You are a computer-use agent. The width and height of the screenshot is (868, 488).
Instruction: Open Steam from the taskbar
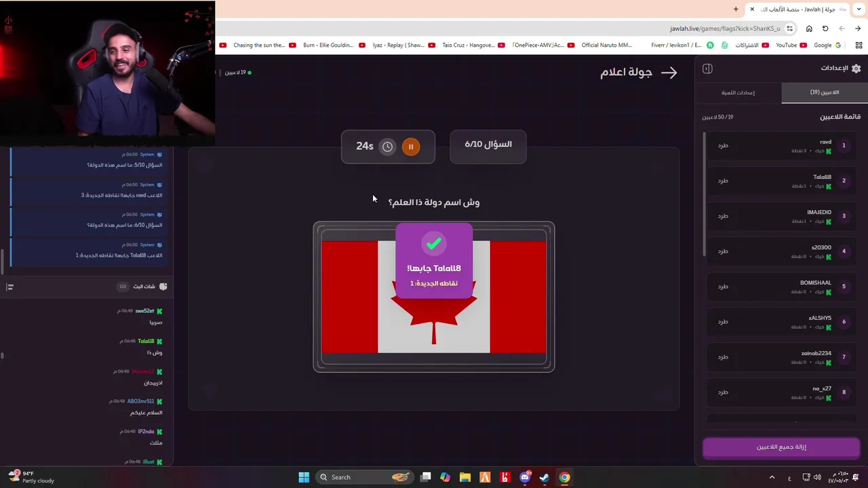[x=544, y=477]
